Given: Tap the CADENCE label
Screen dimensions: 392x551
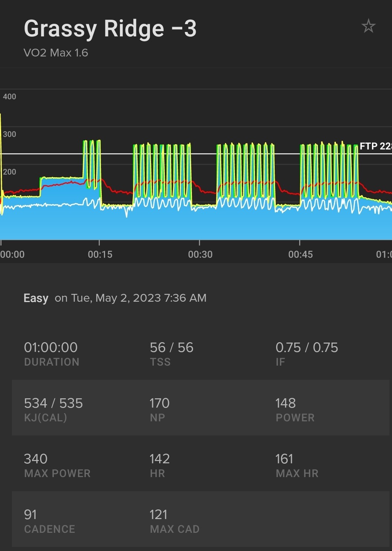Looking at the screenshot, I should (49, 529).
